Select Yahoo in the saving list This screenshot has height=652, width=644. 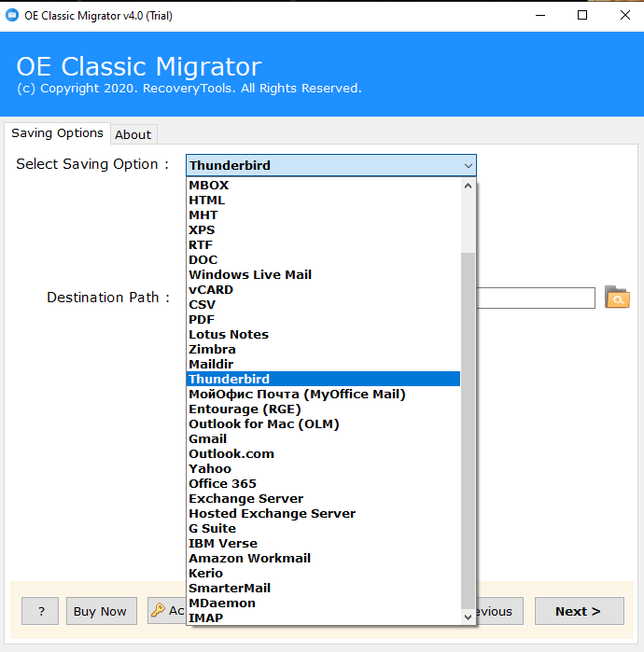click(x=324, y=468)
